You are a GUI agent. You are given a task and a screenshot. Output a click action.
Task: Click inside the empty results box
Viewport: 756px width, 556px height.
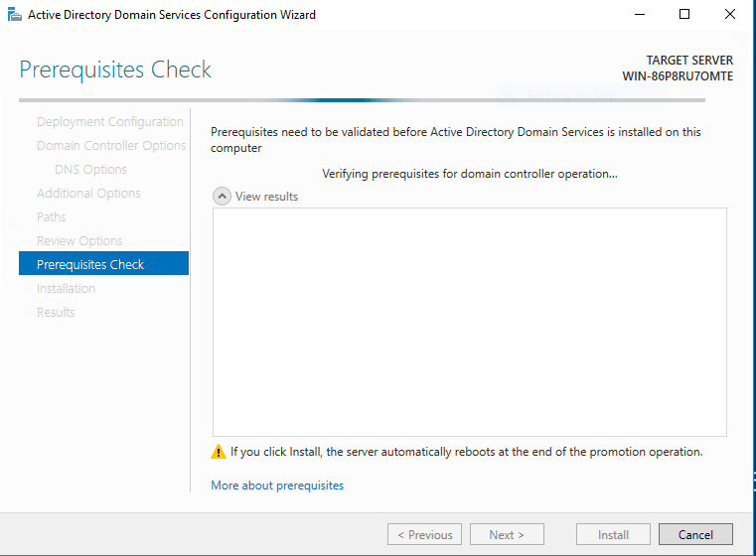[x=469, y=322]
